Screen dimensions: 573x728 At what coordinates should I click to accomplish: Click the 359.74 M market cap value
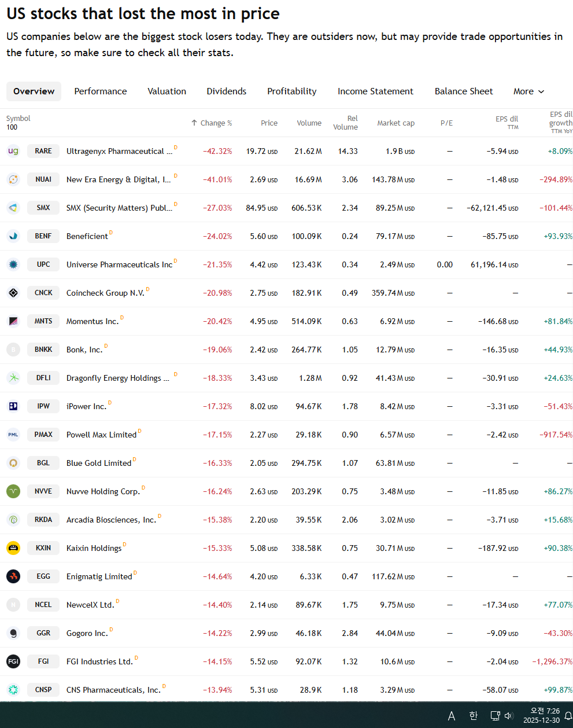click(393, 293)
